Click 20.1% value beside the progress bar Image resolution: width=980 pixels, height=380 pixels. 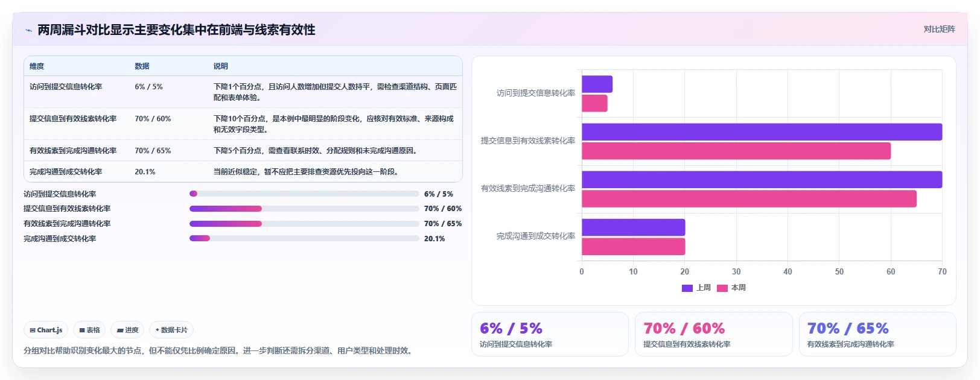tap(434, 239)
